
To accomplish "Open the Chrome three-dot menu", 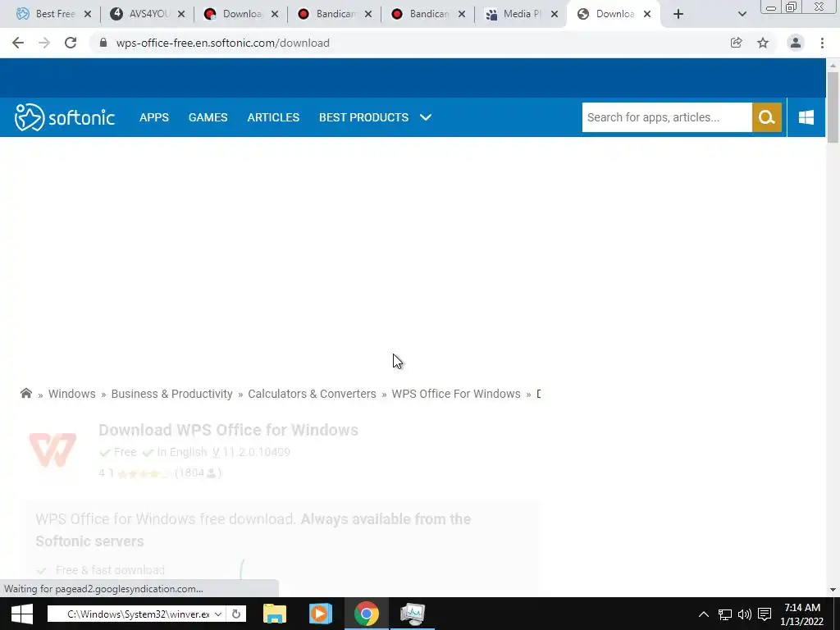I will pyautogui.click(x=822, y=43).
